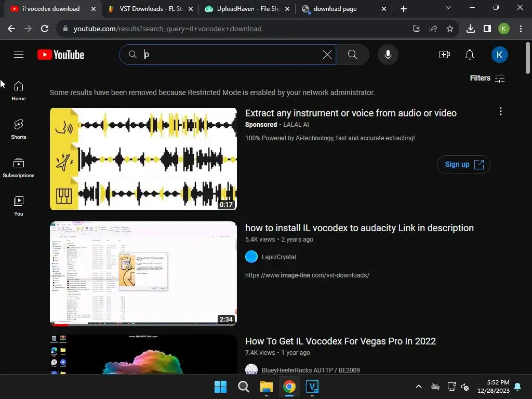This screenshot has width=532, height=399.
Task: Open the Vegas Pro taskbar icon
Action: pos(312,387)
